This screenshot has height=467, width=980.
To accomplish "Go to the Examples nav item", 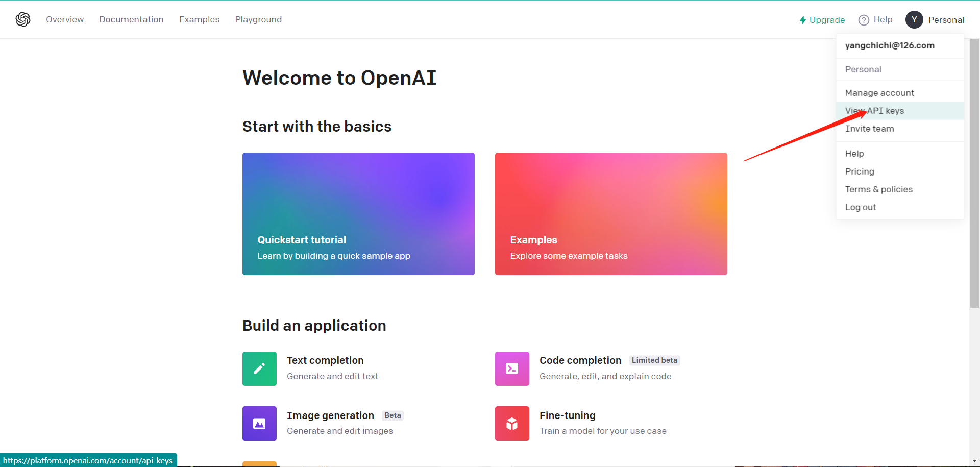I will [x=199, y=19].
